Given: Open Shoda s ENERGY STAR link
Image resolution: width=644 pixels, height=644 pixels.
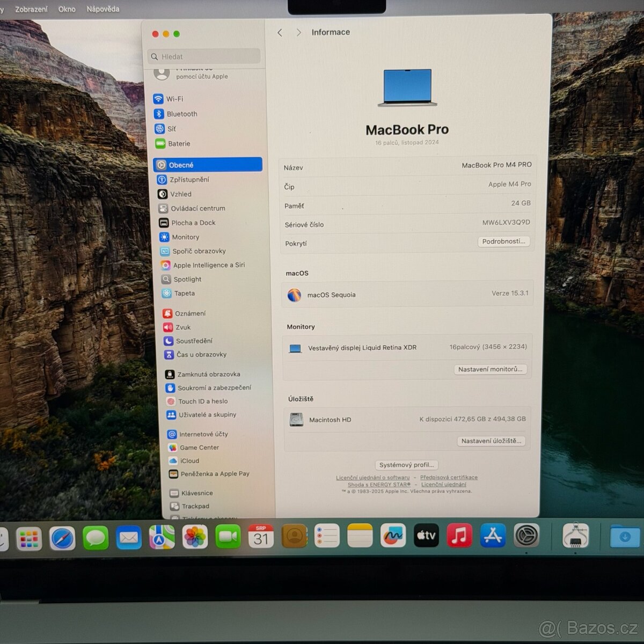Looking at the screenshot, I should tap(379, 485).
